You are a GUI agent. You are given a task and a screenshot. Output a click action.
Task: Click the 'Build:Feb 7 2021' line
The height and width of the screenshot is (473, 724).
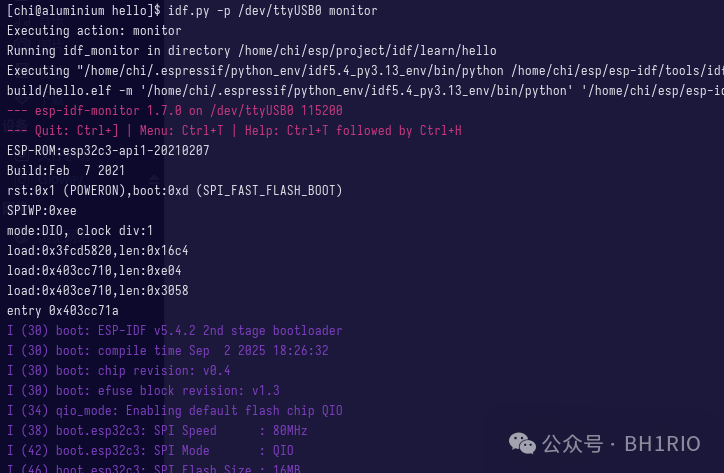(x=66, y=171)
